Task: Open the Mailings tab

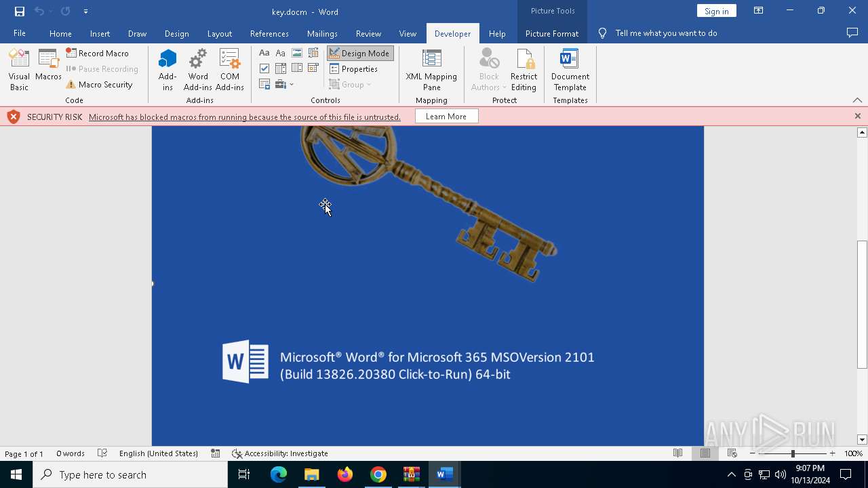Action: [x=322, y=33]
